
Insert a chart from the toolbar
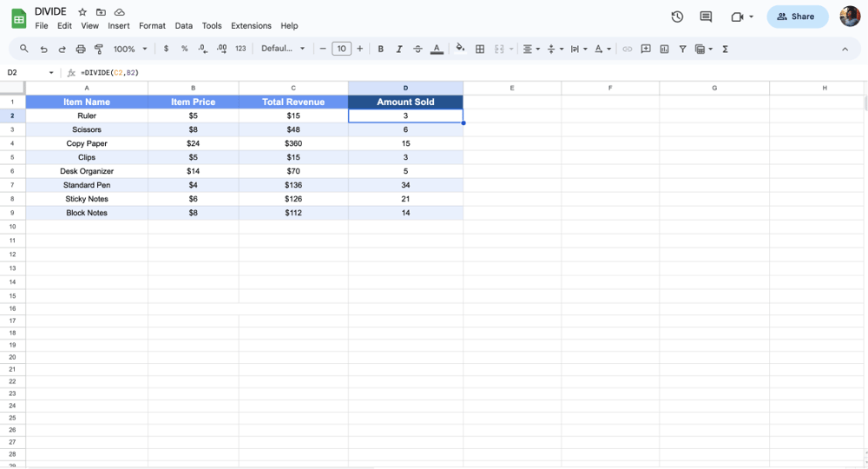point(664,50)
